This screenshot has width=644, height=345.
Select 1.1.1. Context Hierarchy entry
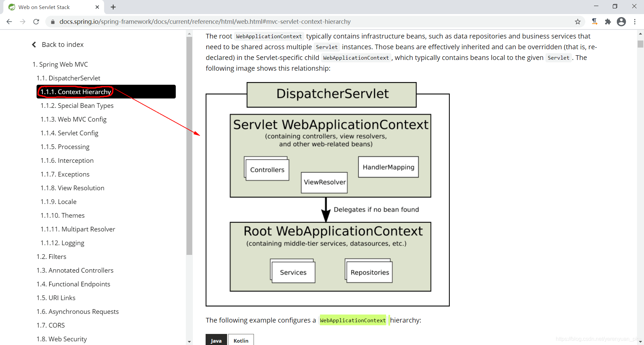coord(106,92)
